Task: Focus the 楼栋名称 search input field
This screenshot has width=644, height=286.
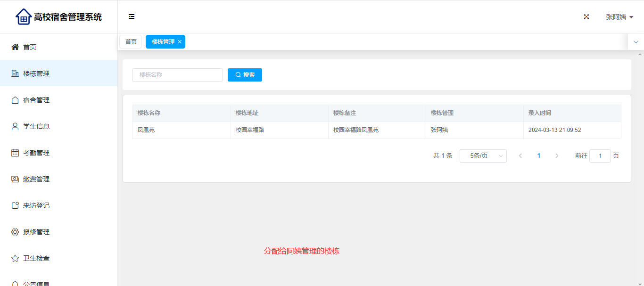Action: pos(177,75)
